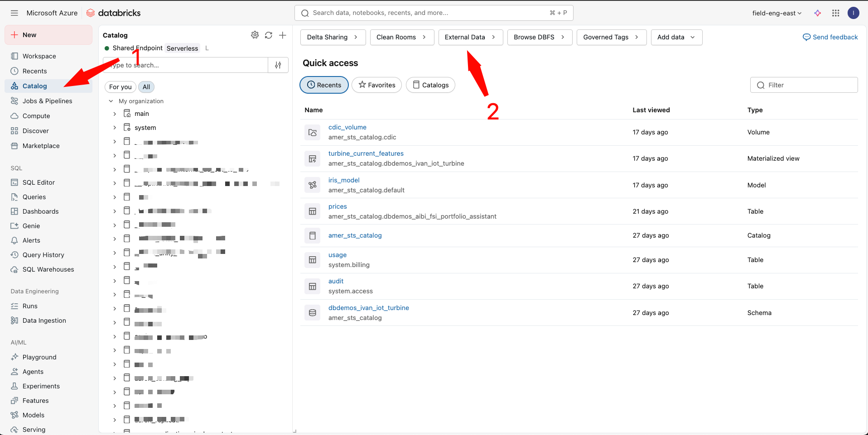Select the Favorites quick access filter

[x=376, y=85]
